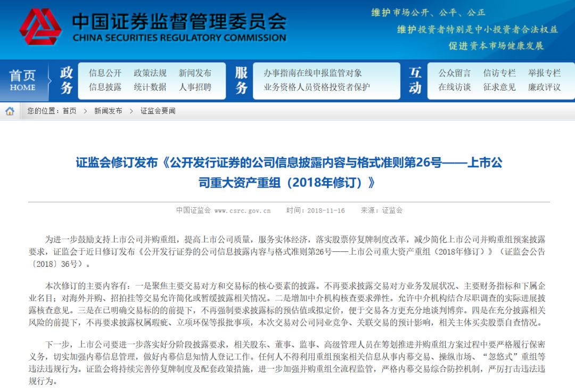Click the 中国证券监督管理委员会 site title
This screenshot has height=392, width=575.
[x=179, y=22]
